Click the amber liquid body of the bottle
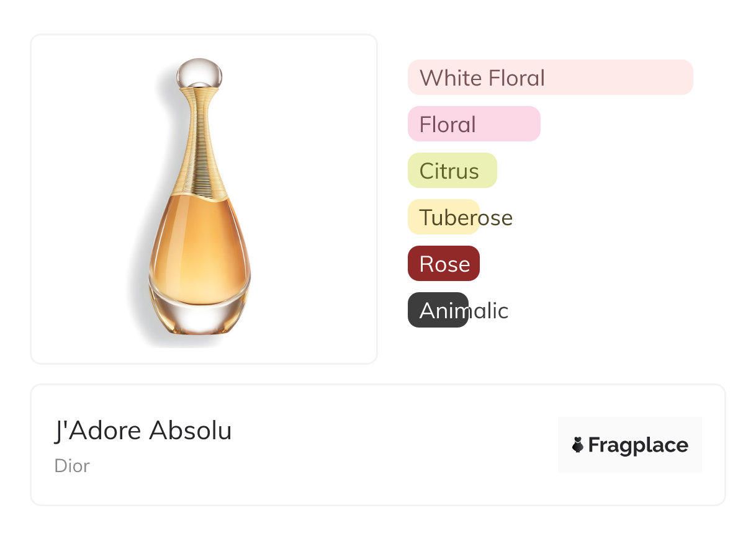 pos(199,248)
